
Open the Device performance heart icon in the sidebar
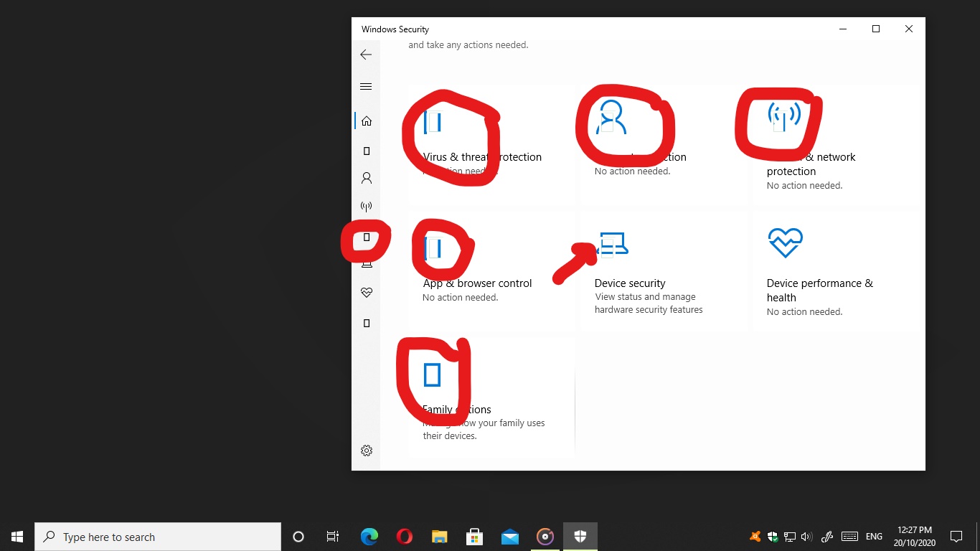click(367, 293)
